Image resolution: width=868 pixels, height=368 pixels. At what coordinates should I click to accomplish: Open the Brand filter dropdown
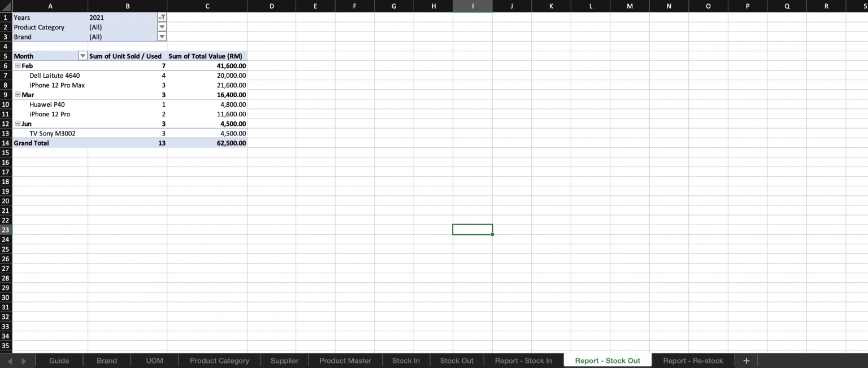tap(162, 36)
